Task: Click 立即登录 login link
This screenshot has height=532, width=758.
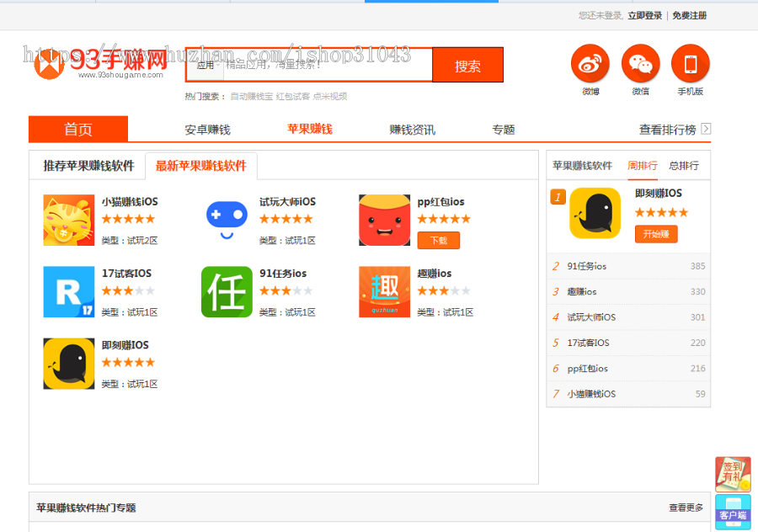Action: tap(645, 15)
